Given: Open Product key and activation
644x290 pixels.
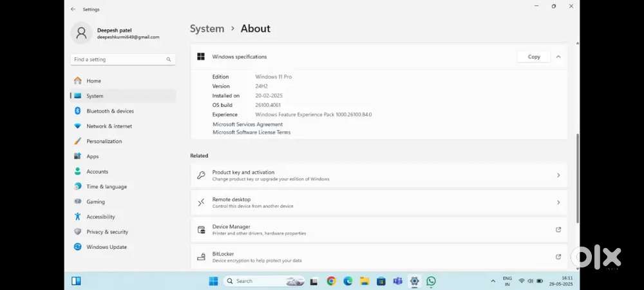Looking at the screenshot, I should [379, 175].
